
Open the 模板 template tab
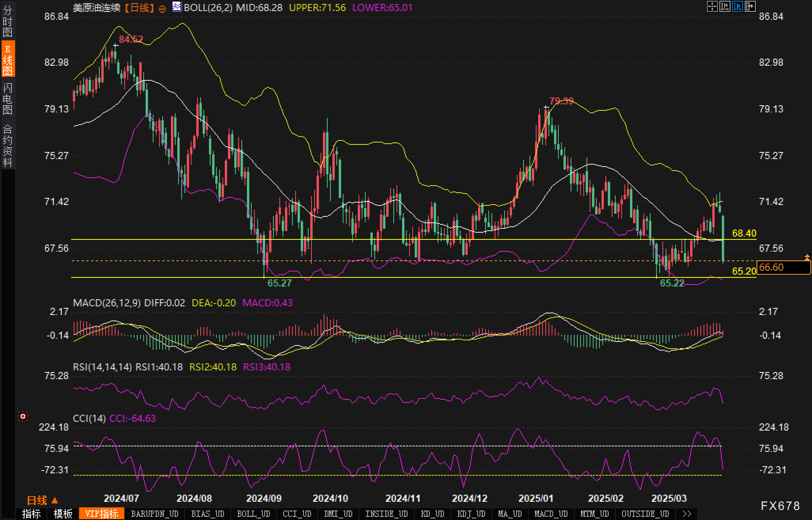coord(63,514)
